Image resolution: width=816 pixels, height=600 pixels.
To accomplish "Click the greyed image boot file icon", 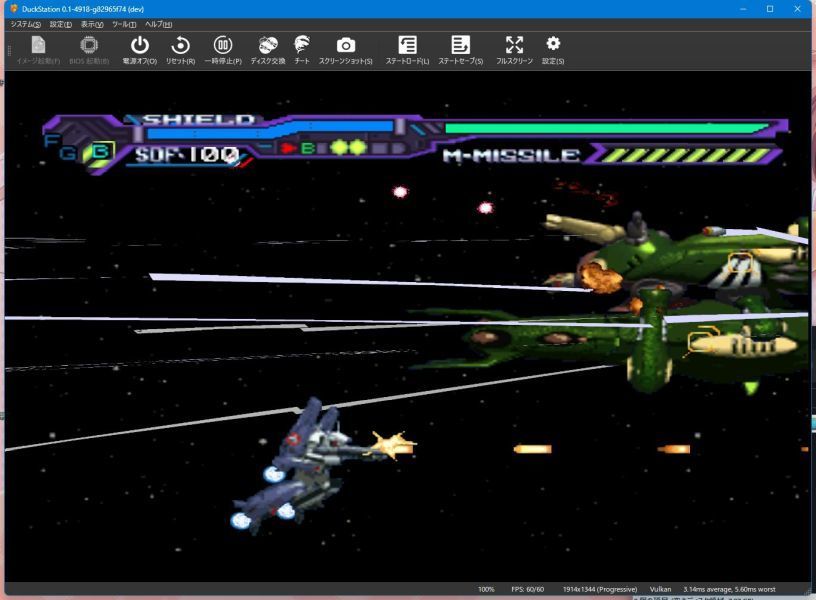I will 38,45.
